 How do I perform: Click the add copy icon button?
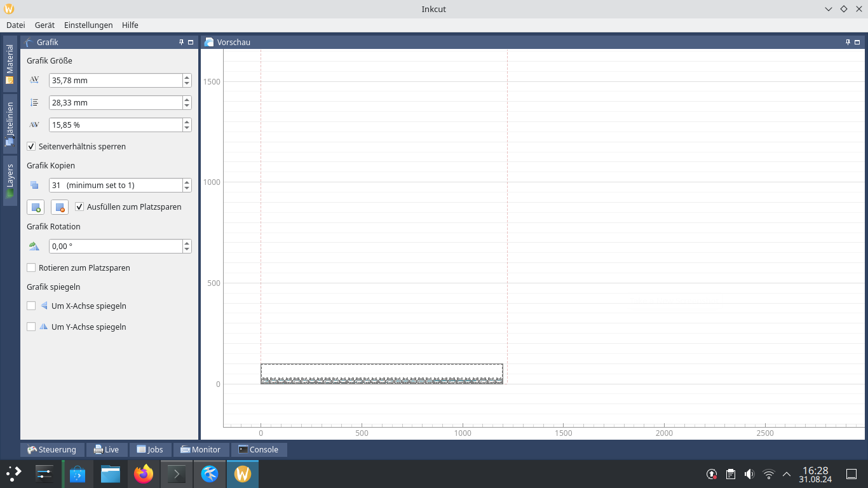pos(36,207)
